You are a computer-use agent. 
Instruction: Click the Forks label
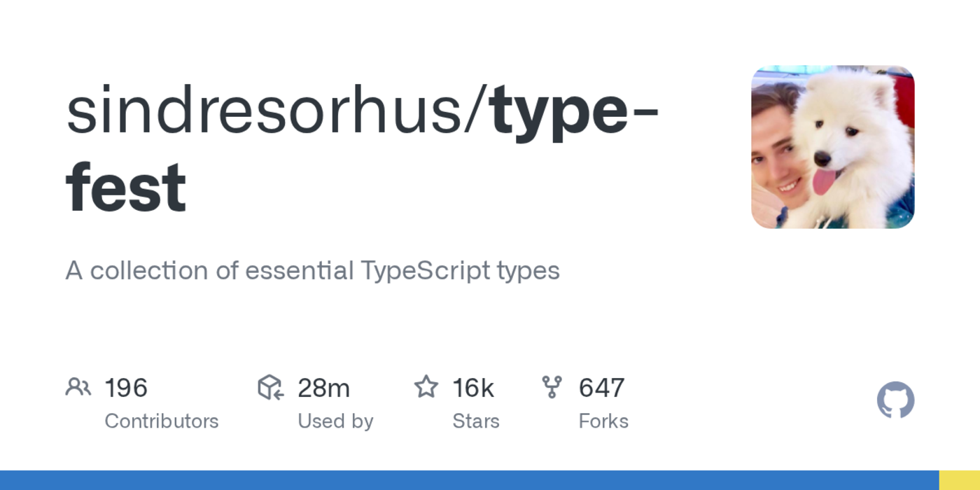[603, 421]
